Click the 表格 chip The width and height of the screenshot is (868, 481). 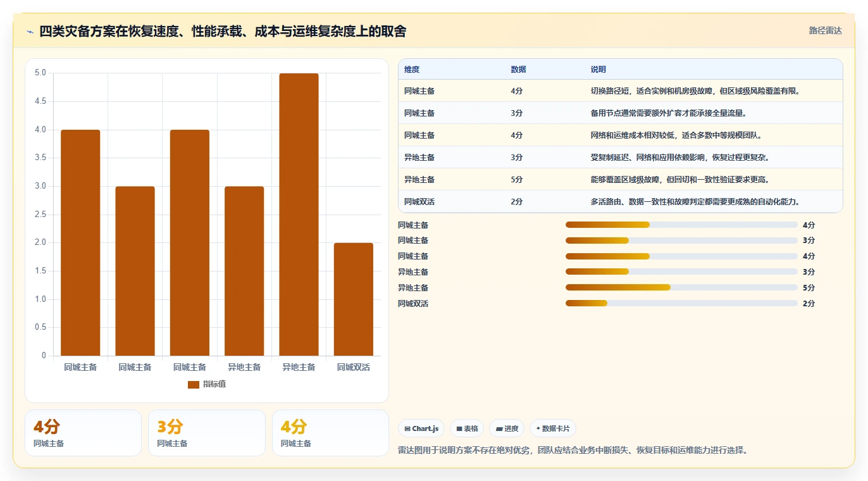[x=467, y=428]
